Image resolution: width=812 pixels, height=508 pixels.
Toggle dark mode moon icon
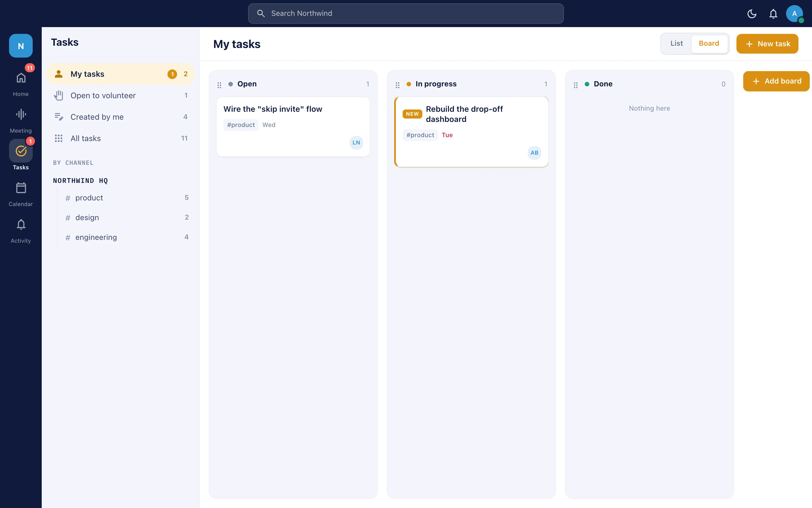(752, 14)
